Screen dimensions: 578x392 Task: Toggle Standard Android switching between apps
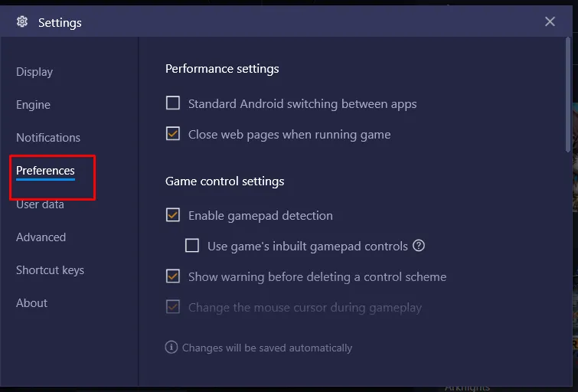coord(173,103)
